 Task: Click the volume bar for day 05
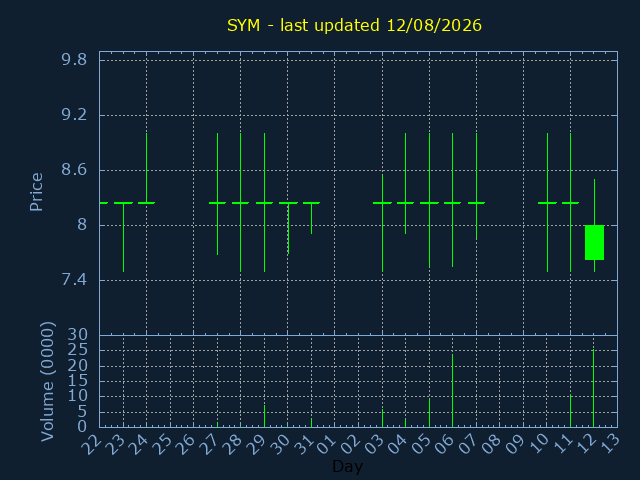pos(429,413)
